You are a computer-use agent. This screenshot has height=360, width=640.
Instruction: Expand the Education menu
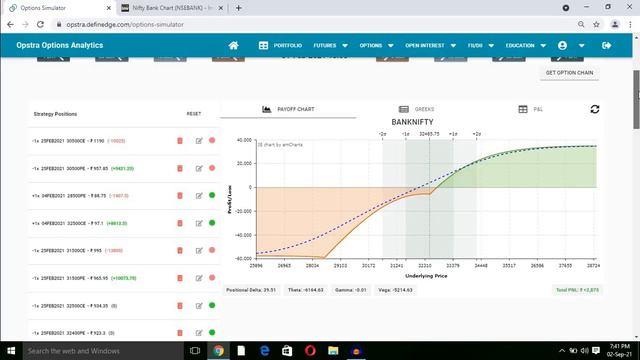pos(526,45)
